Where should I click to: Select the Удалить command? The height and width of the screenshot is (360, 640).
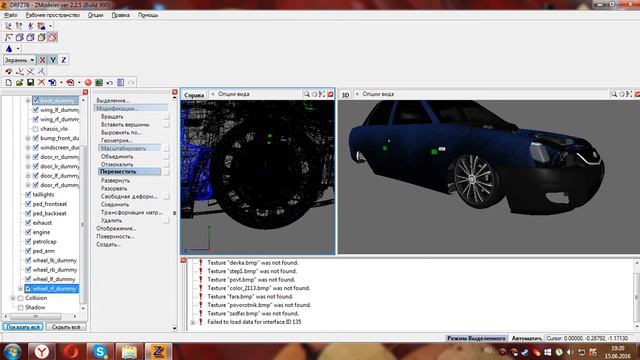pyautogui.click(x=111, y=220)
